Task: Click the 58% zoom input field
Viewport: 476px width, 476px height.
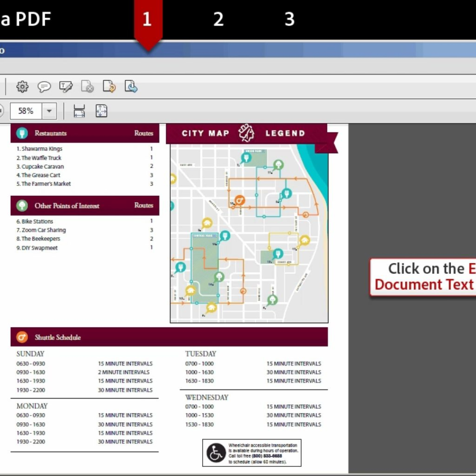Action: pos(26,111)
